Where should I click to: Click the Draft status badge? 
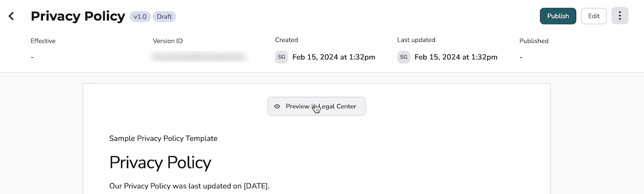coord(164,16)
